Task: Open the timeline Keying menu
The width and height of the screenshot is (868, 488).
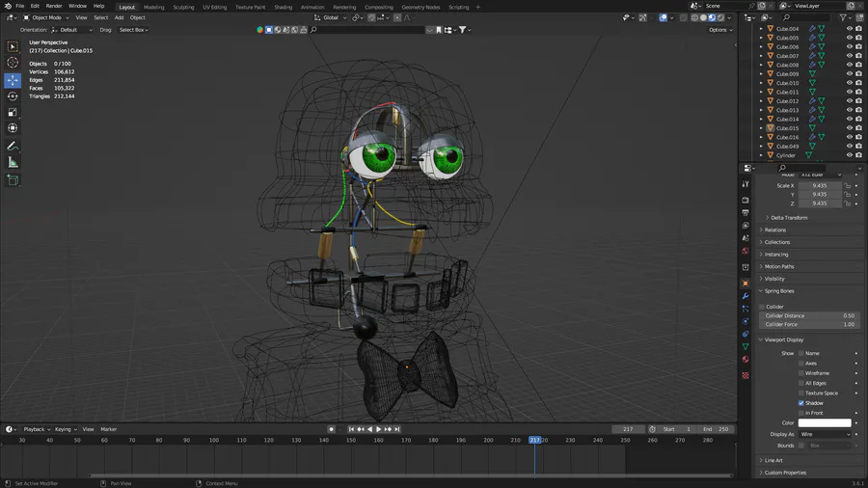Action: (x=66, y=429)
